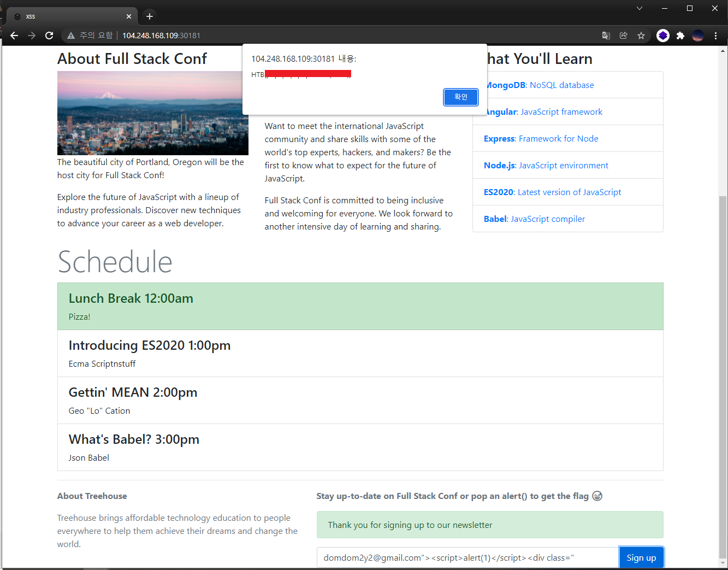Screen dimensions: 728x570
Task: Click the scrollbar up arrow
Action: coord(723,50)
